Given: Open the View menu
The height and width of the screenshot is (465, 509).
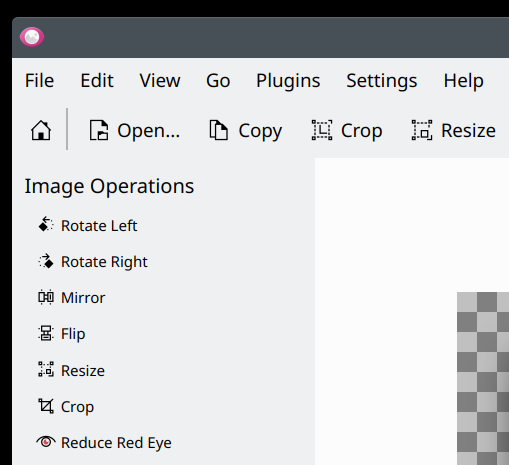Looking at the screenshot, I should click(160, 81).
